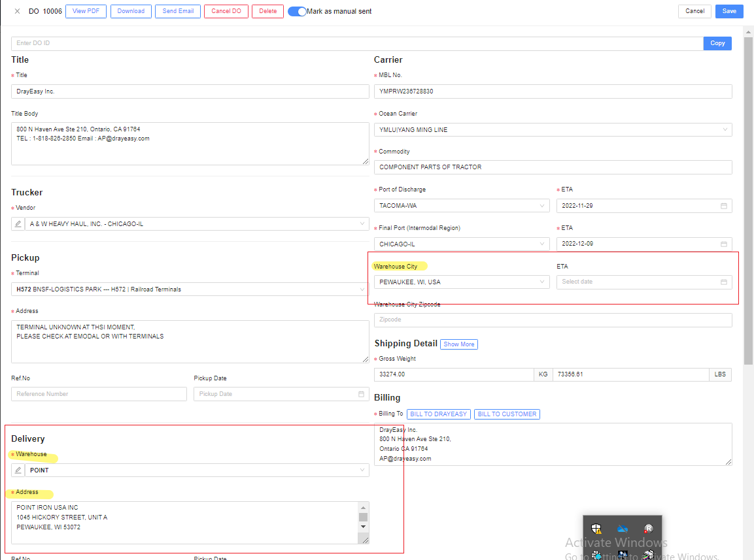
Task: Click the View PDF button
Action: [86, 11]
